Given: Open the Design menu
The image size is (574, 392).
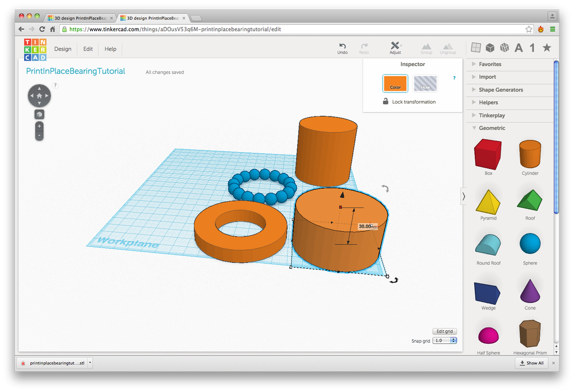Looking at the screenshot, I should (63, 49).
